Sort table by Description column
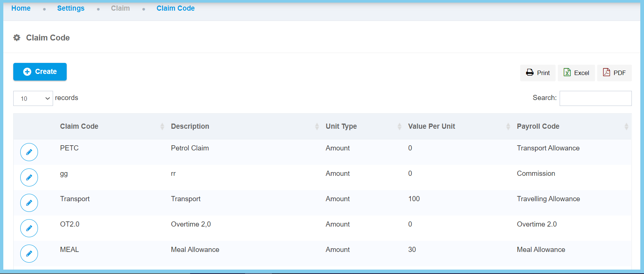This screenshot has width=644, height=274. (x=190, y=127)
